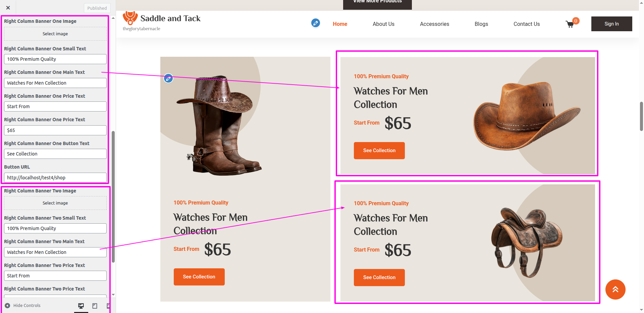Select image for Right Column Banner Two
Viewport: 644px width, 313px height.
[55, 203]
